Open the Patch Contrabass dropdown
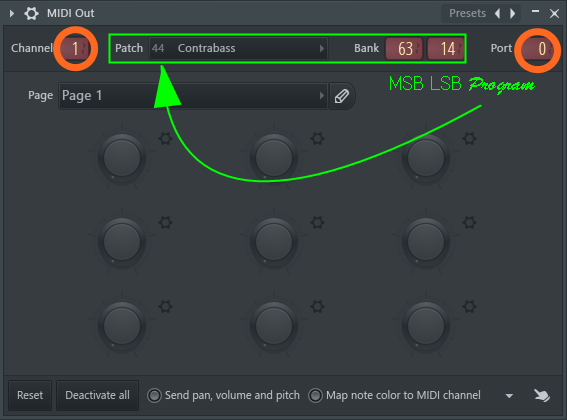 (x=238, y=48)
